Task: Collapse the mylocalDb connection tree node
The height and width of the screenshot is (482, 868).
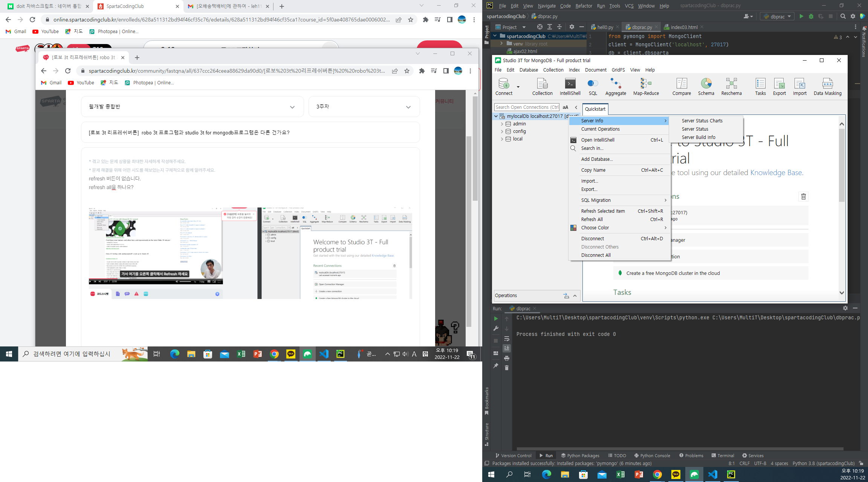Action: click(x=496, y=116)
